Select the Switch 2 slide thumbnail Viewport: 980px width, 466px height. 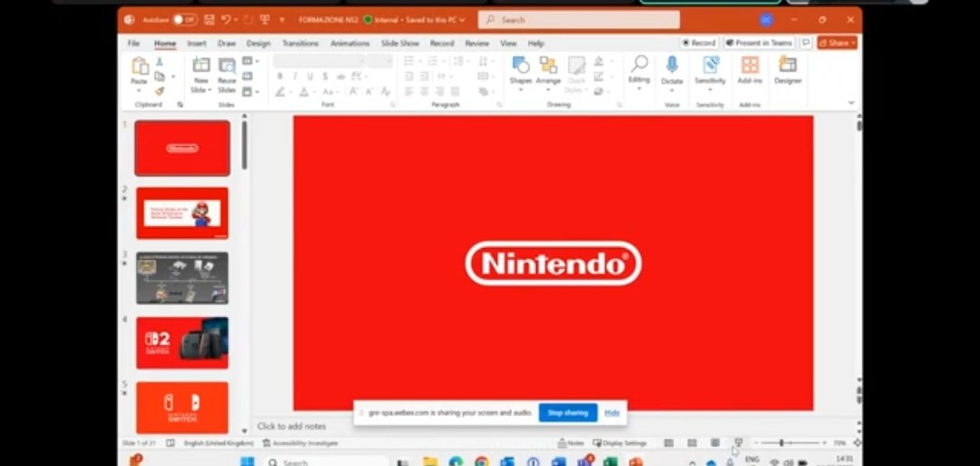click(182, 342)
